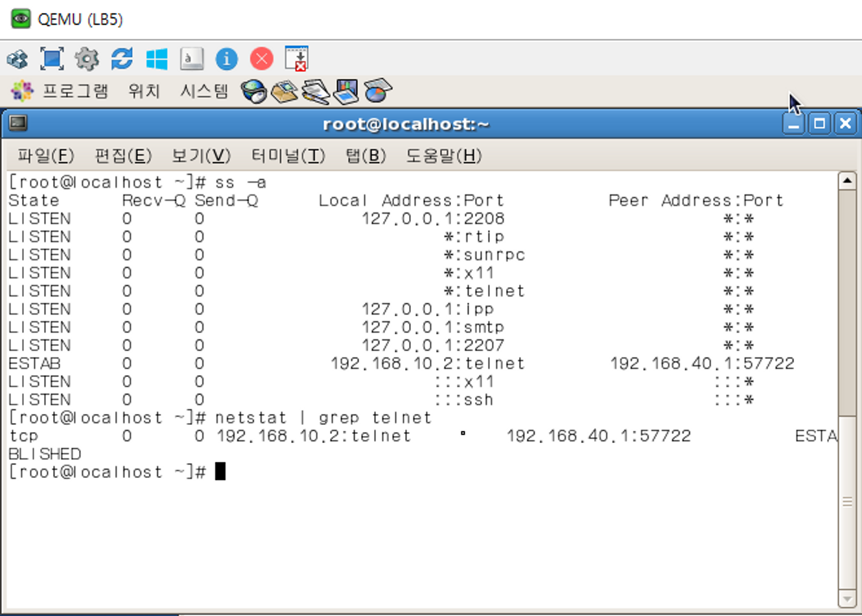Open the presentation launcher icon
The height and width of the screenshot is (616, 862).
click(346, 91)
